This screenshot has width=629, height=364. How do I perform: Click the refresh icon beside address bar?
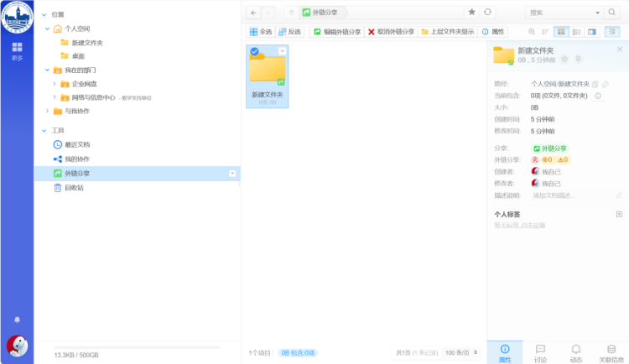488,13
